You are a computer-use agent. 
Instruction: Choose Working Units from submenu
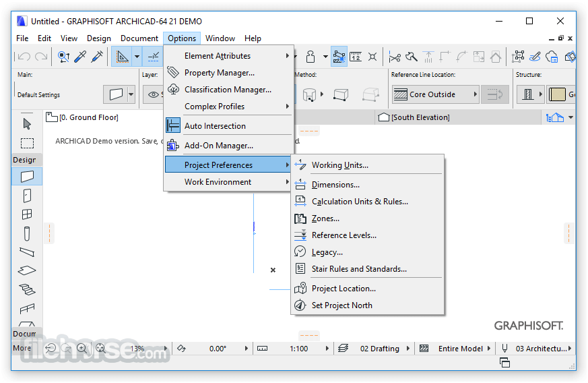[x=368, y=165]
